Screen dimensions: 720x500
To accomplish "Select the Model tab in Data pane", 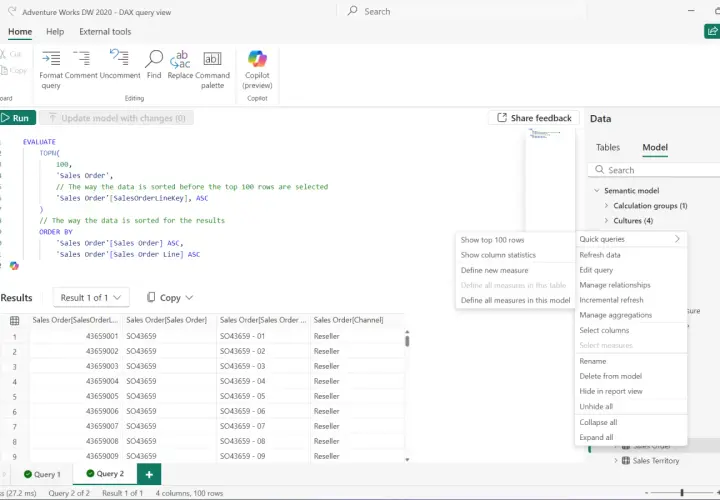I will click(655, 147).
